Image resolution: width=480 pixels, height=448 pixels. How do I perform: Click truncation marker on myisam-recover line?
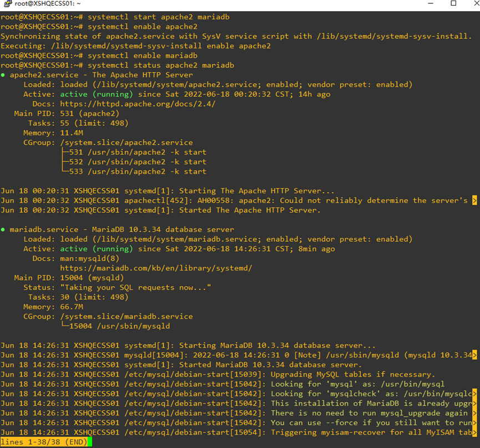[x=474, y=432]
